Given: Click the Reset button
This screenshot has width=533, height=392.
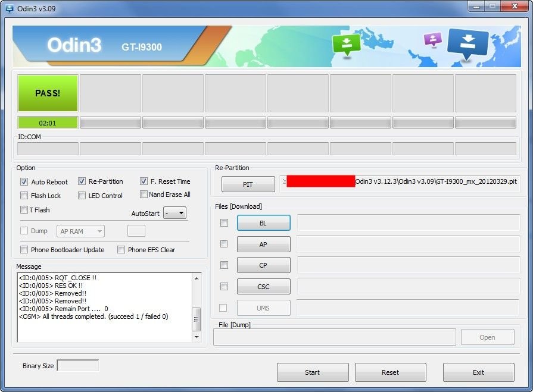Looking at the screenshot, I should pyautogui.click(x=390, y=372).
